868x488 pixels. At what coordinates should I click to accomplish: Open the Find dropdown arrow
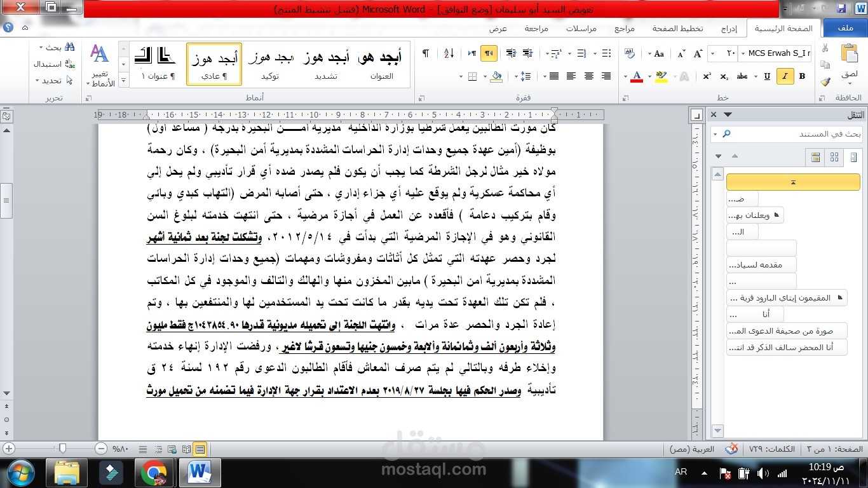tap(41, 48)
